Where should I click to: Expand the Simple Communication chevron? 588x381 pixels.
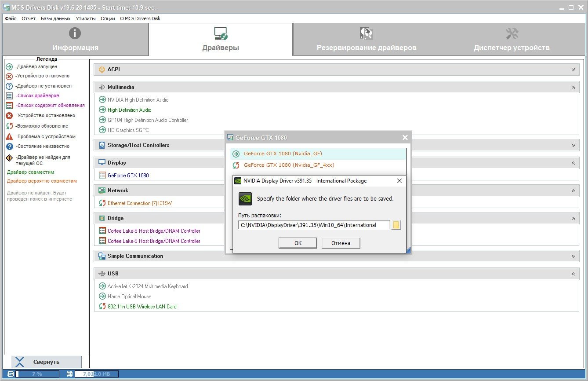pos(573,256)
